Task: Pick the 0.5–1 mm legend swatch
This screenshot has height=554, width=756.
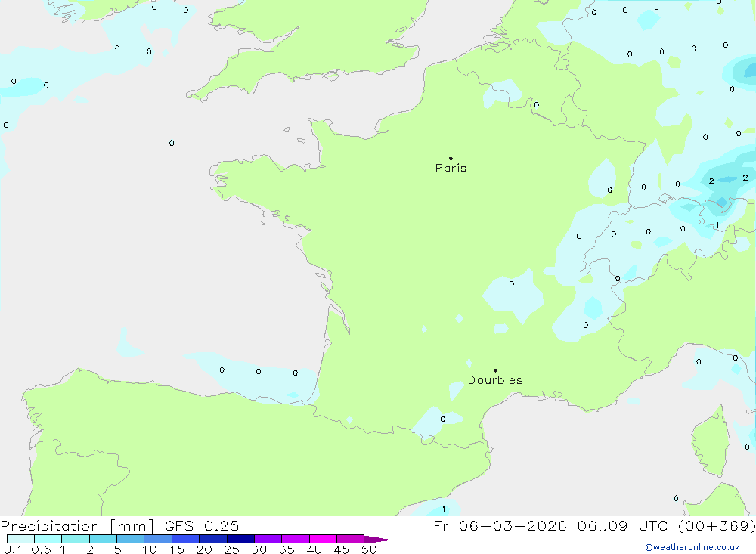Action: click(x=48, y=539)
